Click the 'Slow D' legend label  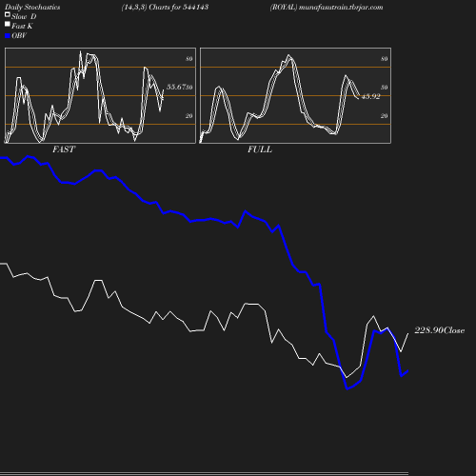click(24, 17)
